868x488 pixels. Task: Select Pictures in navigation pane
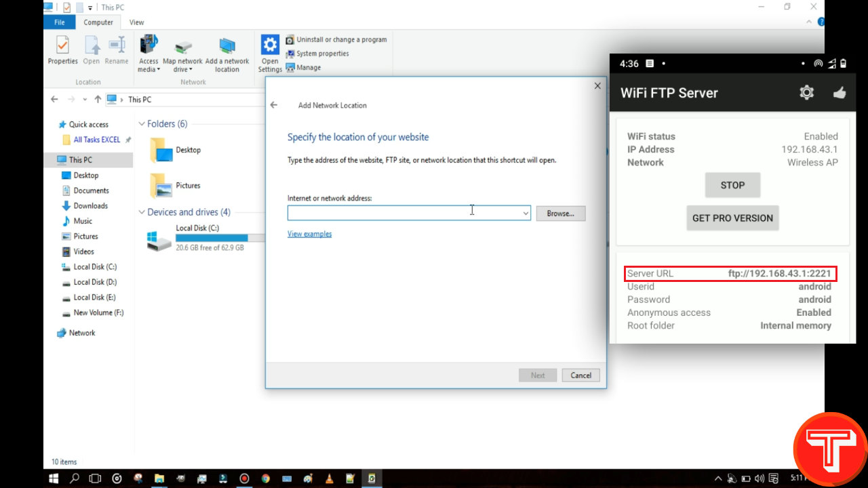coord(85,237)
